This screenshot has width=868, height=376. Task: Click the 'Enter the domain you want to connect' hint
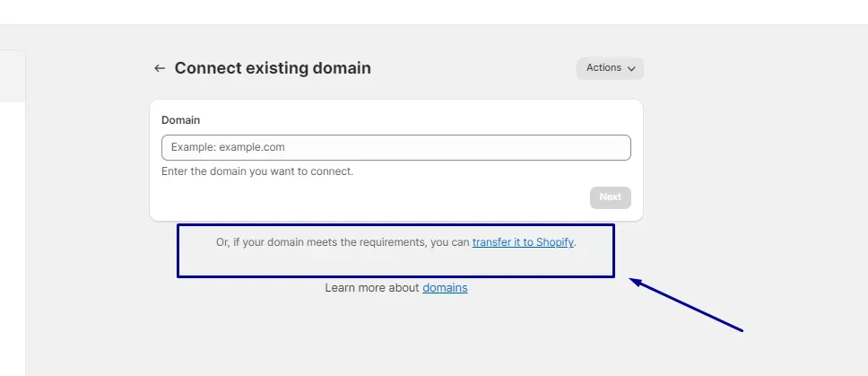[x=256, y=171]
